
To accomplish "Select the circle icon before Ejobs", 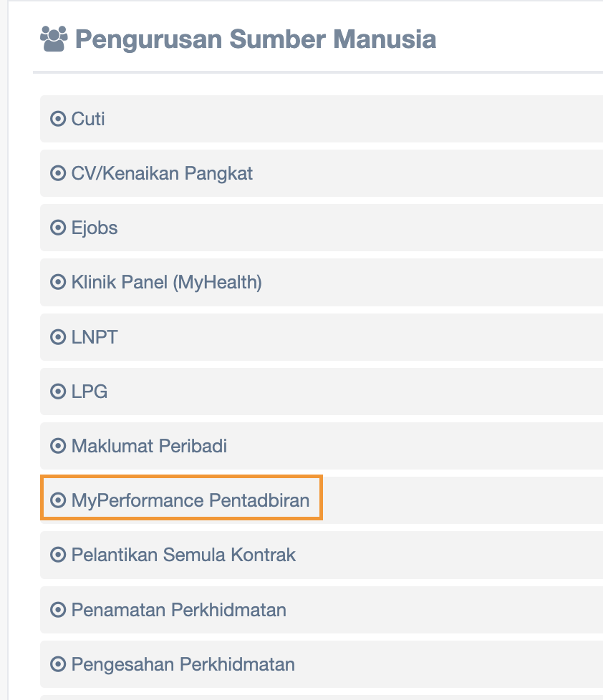I will 58,228.
